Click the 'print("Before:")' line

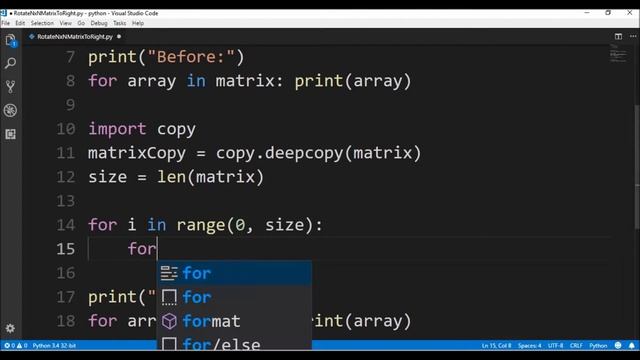click(x=167, y=57)
